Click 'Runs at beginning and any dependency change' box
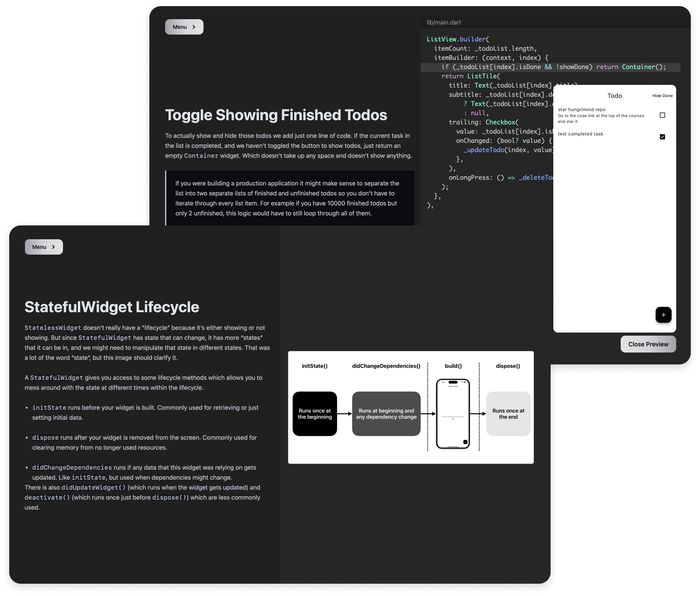Viewport: 700px width, 596px height. tap(386, 414)
